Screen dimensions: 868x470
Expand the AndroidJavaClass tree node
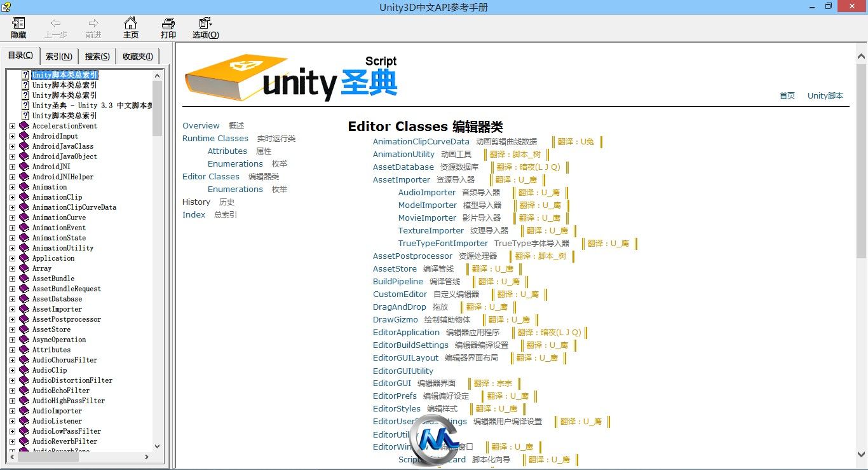pos(12,146)
